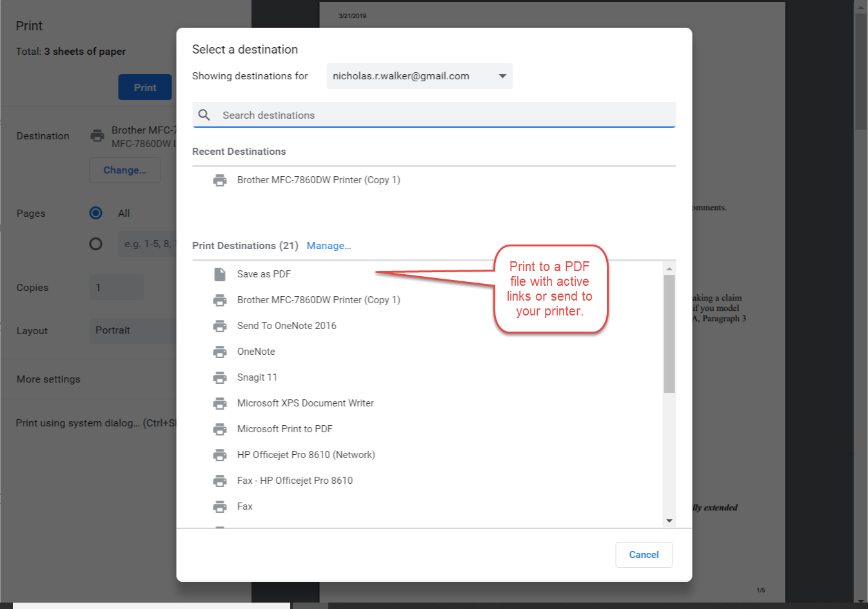
Task: Click printer icon next to OneNote entry
Action: click(x=220, y=352)
